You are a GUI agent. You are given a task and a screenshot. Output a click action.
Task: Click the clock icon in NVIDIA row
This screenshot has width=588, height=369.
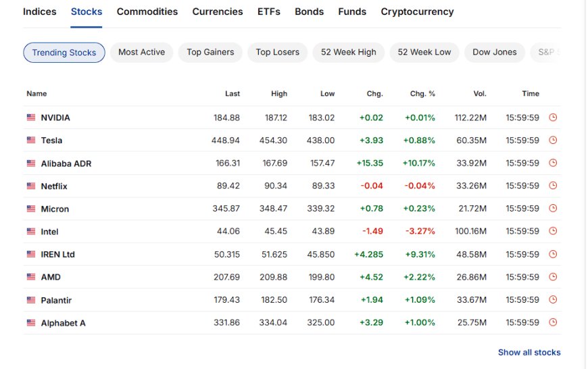(553, 118)
